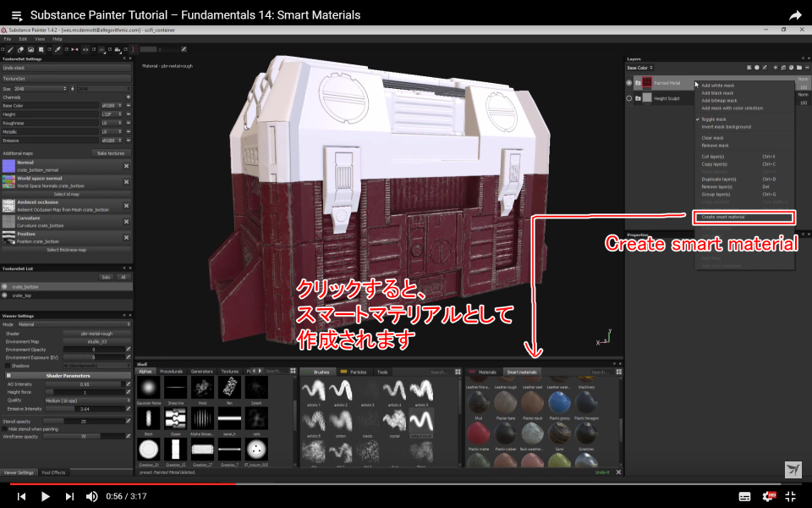Toggle the symmetry tool in toolbar
The image size is (812, 508).
tap(74, 49)
